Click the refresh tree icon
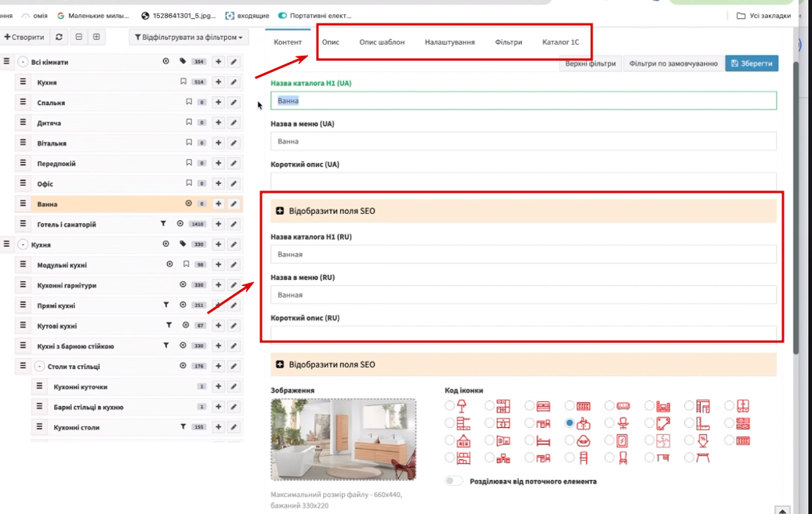812x514 pixels. (x=59, y=38)
